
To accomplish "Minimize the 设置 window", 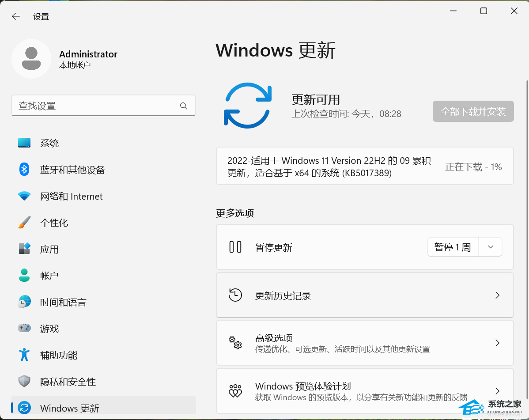I will pyautogui.click(x=453, y=11).
